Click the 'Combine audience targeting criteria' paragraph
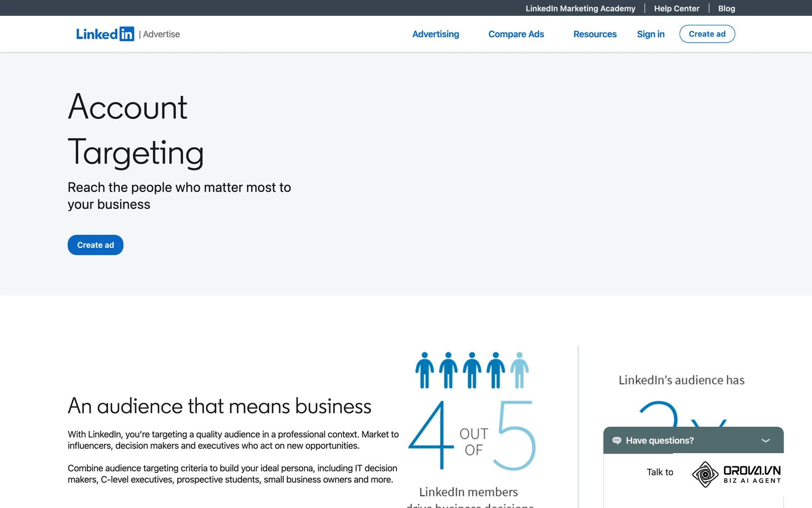812x508 pixels. tap(232, 473)
